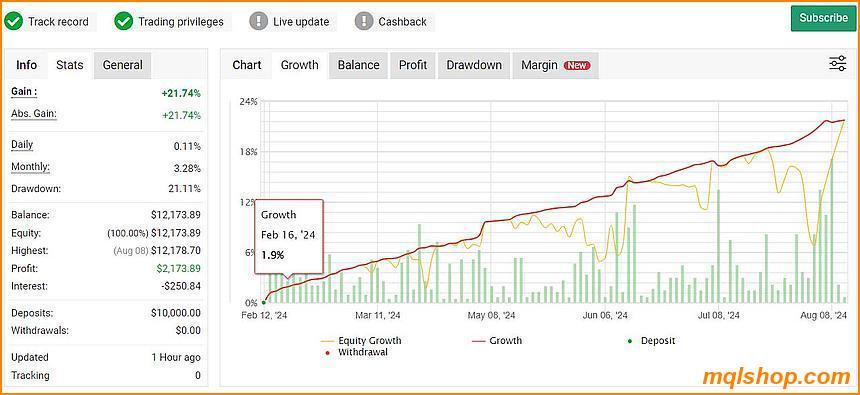
Task: Click the green deposit dot on chart
Action: coord(264,302)
